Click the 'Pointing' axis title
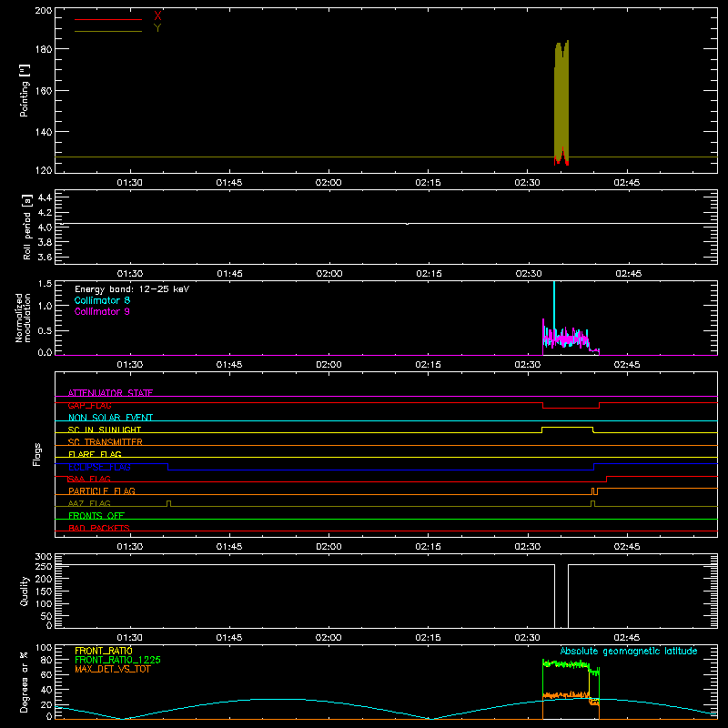Viewport: 728px width, 728px height. [25, 90]
